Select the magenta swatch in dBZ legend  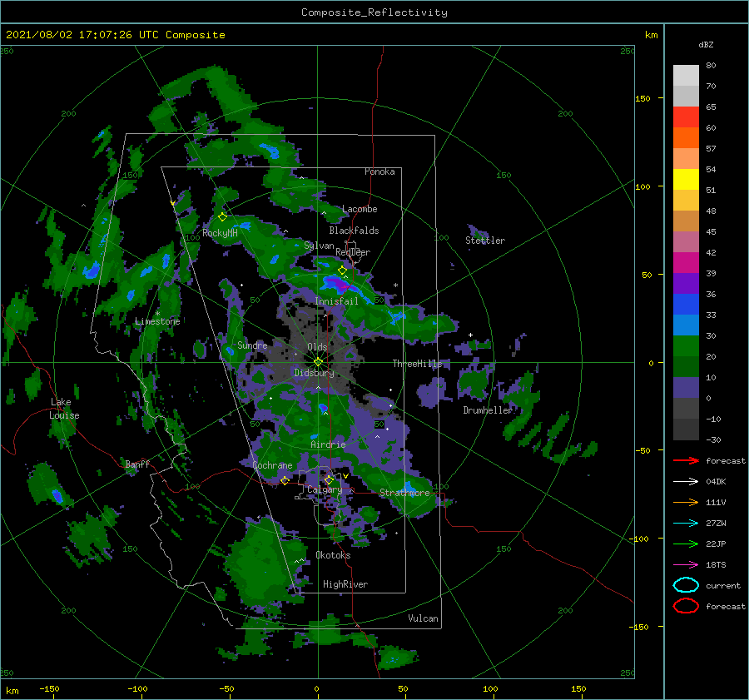[686, 263]
